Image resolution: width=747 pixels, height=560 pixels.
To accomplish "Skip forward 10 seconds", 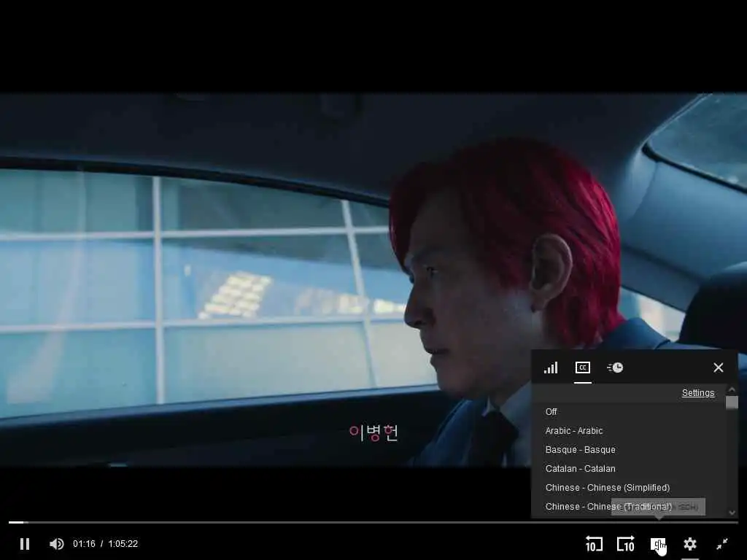I will [625, 544].
